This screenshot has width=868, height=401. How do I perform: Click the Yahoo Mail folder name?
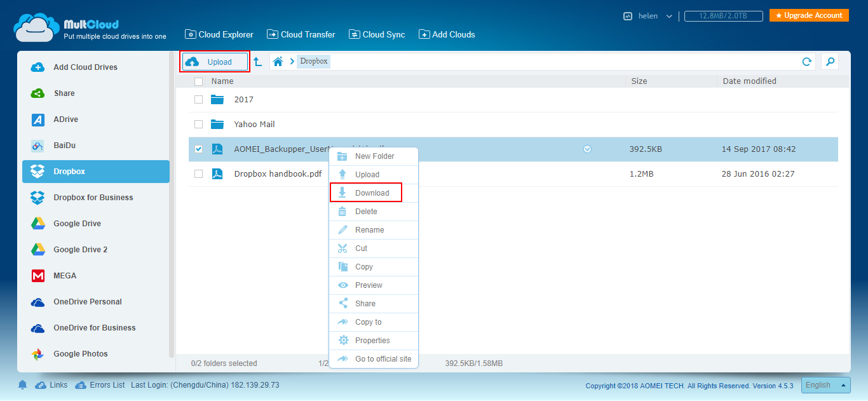click(254, 125)
